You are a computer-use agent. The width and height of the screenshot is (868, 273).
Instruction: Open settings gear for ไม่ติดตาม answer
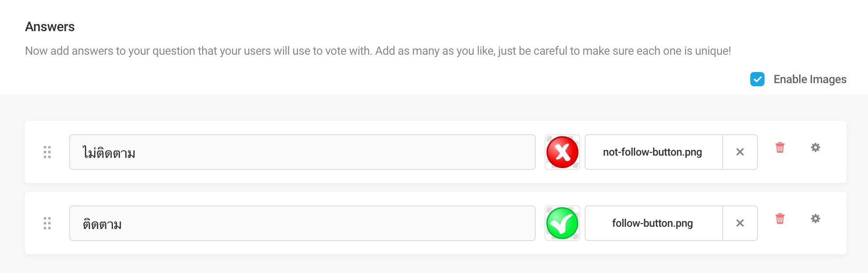815,148
